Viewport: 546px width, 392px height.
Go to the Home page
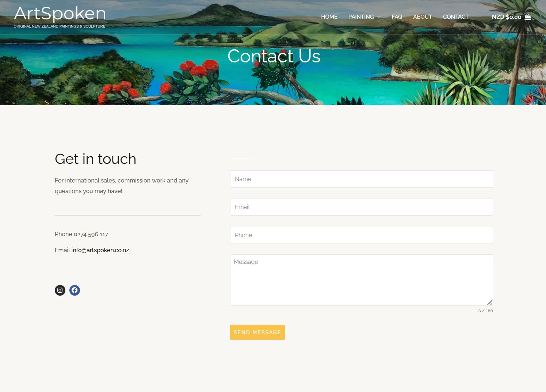(x=329, y=17)
